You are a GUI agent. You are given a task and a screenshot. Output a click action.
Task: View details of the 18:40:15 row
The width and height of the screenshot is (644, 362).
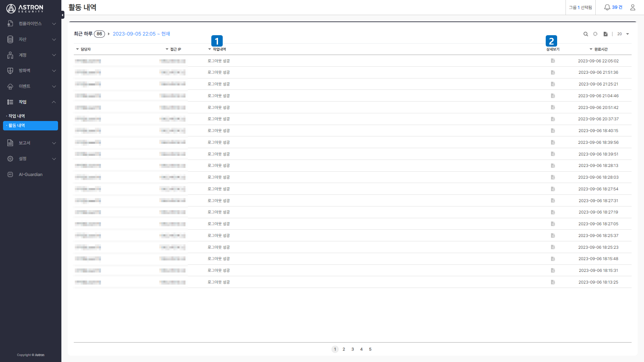[x=553, y=131]
